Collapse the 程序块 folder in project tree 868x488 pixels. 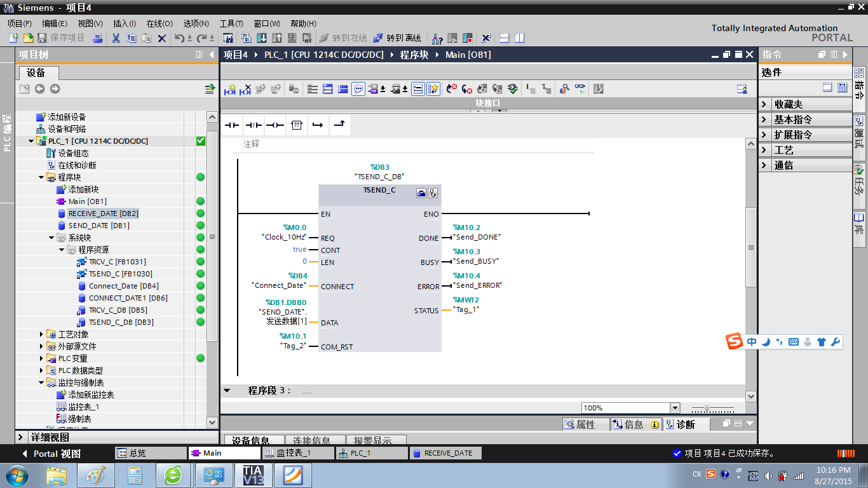click(x=41, y=177)
